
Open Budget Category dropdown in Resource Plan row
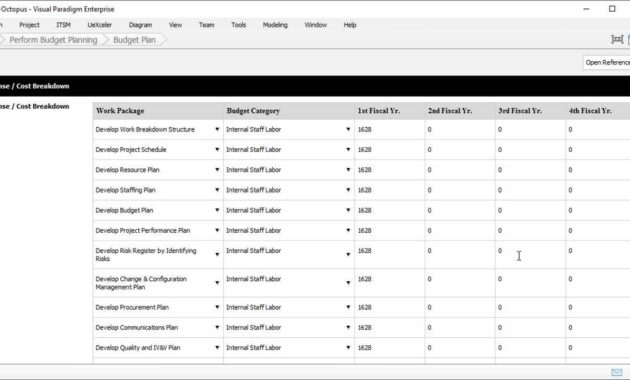click(348, 170)
